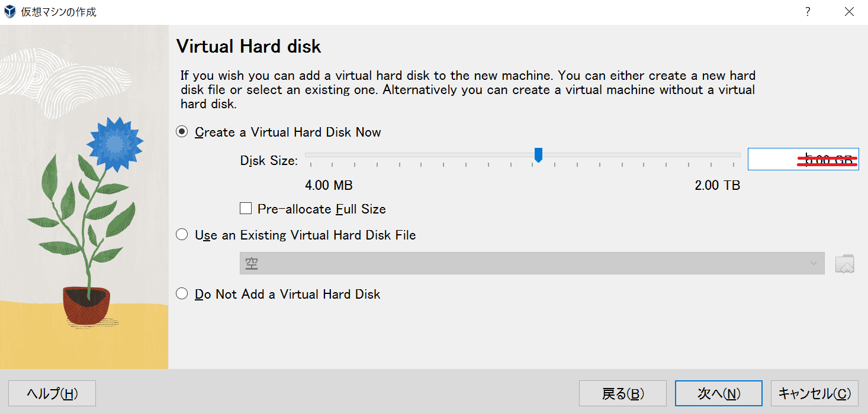Image resolution: width=868 pixels, height=414 pixels.
Task: Click the キャンセル(C) cancel button
Action: (814, 393)
